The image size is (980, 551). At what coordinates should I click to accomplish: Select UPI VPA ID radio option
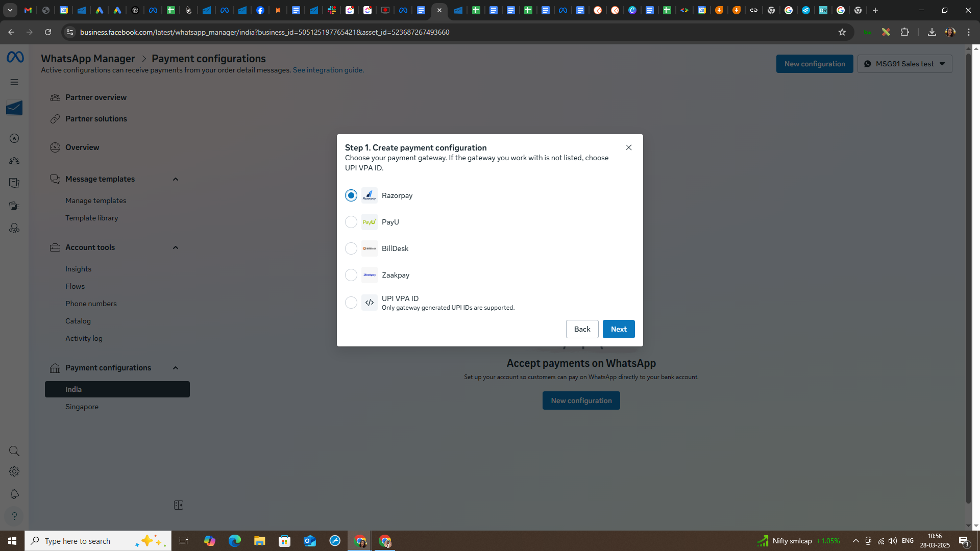(x=351, y=303)
